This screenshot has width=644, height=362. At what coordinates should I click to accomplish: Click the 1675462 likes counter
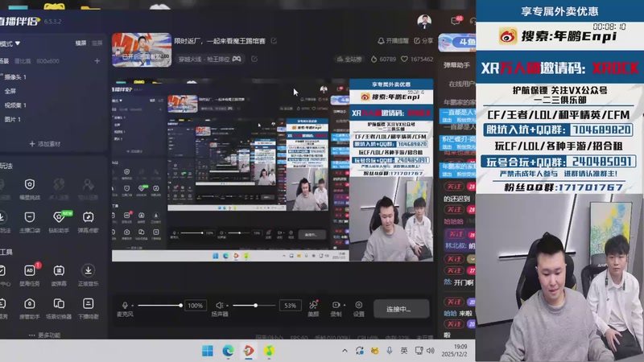coord(417,59)
